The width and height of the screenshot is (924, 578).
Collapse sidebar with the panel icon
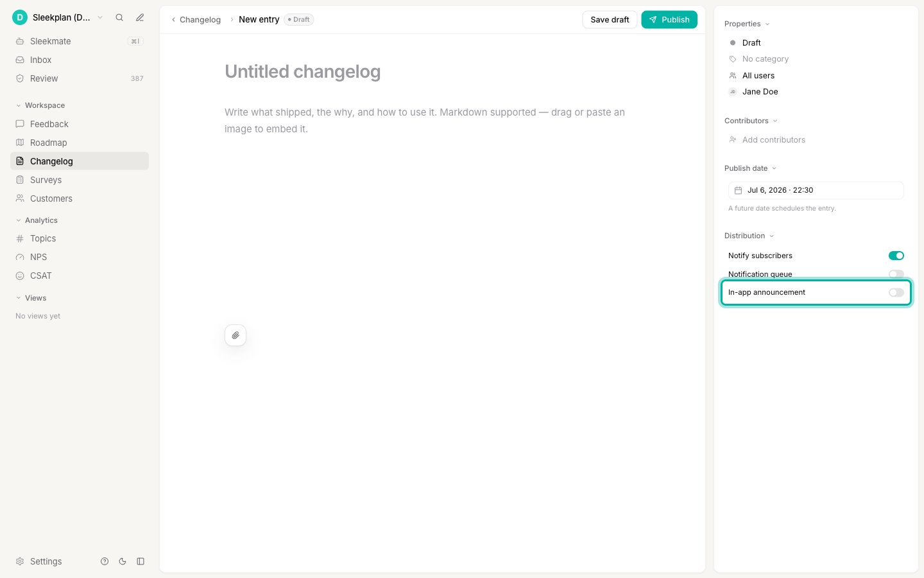coord(141,561)
